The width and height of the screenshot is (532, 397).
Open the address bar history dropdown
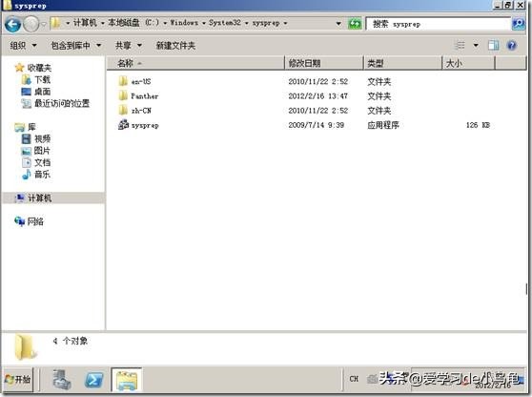tap(338, 24)
